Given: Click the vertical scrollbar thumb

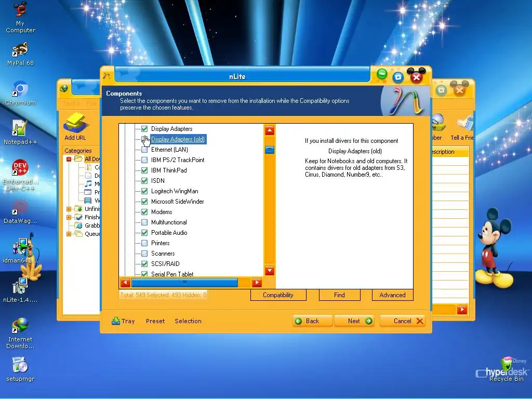Looking at the screenshot, I should coord(270,150).
